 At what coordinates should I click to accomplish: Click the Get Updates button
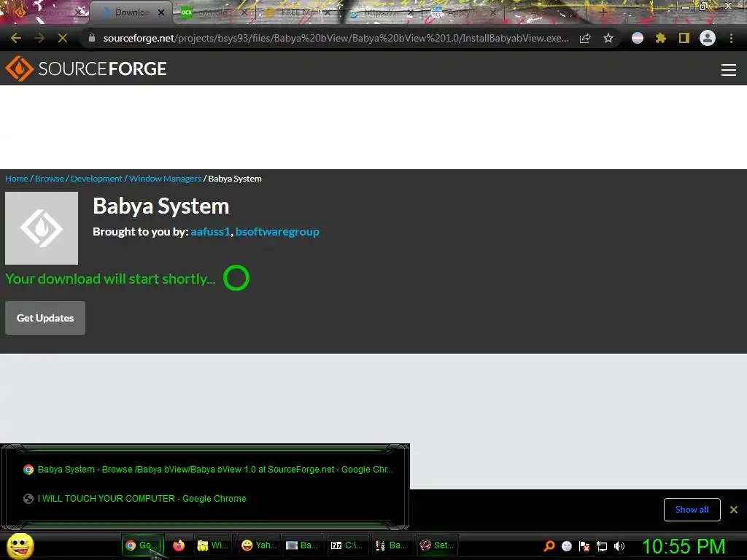(45, 318)
